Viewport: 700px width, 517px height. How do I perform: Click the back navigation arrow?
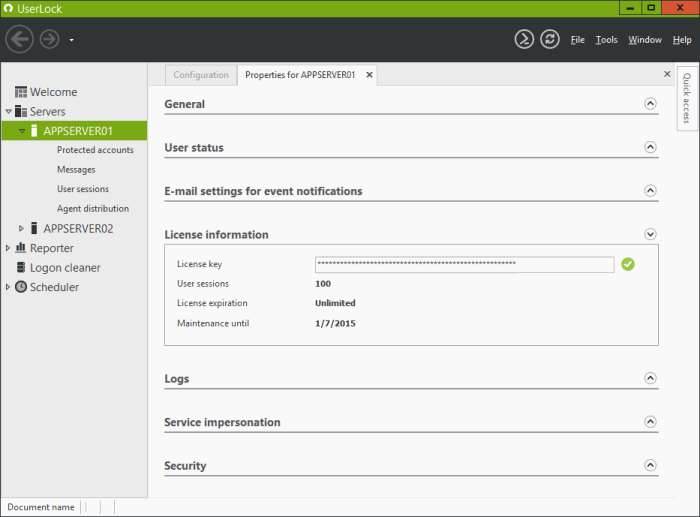coord(19,39)
